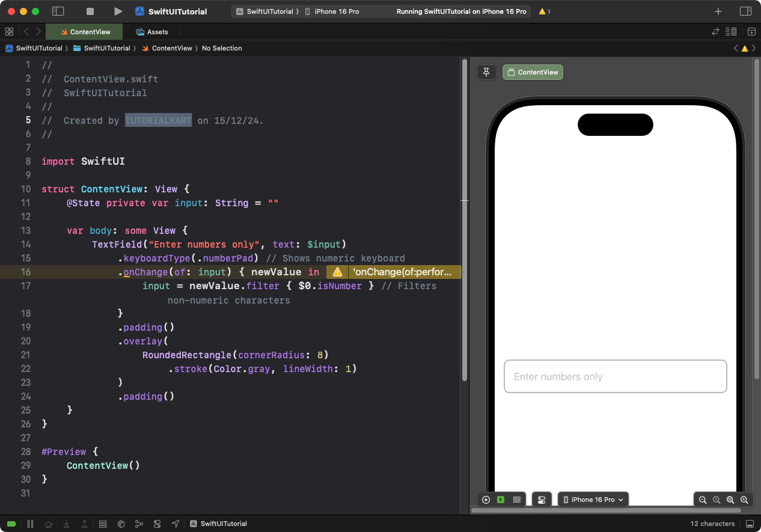This screenshot has height=532, width=761.
Task: Open the view hierarchy debugger icon
Action: (121, 524)
